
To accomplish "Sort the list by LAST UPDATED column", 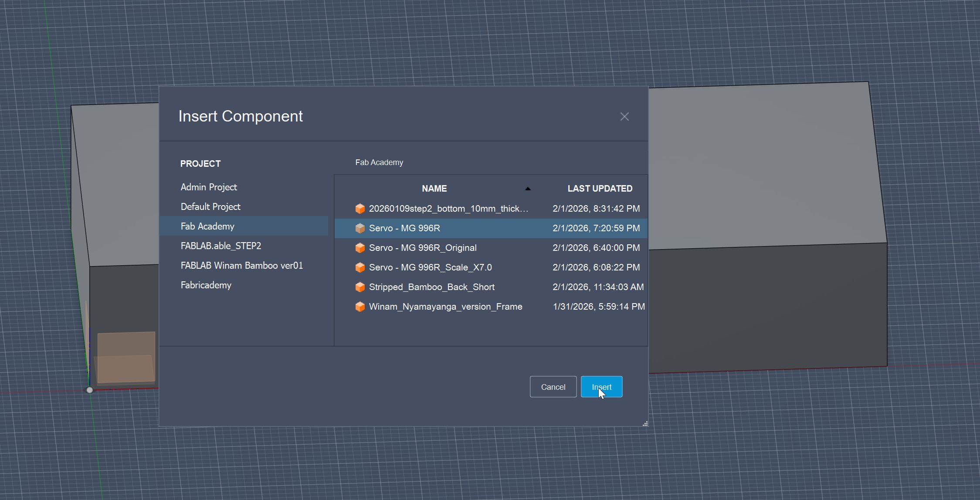I will [600, 189].
